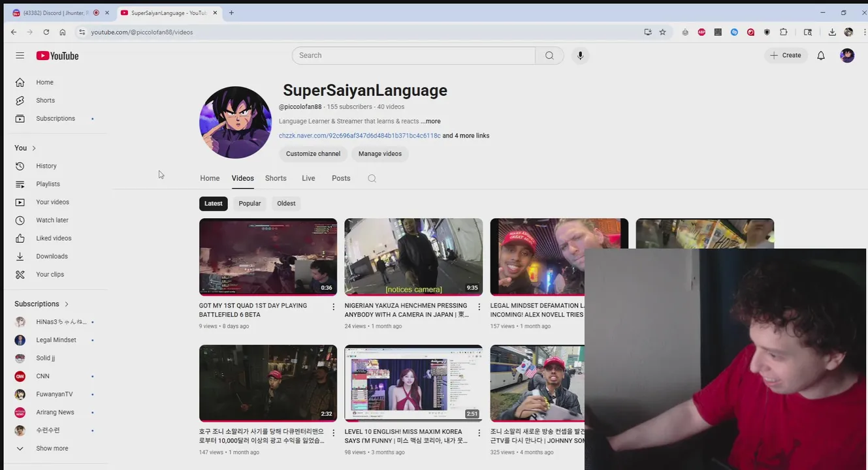Open options for LEVEL 10 ENGLISH video
The height and width of the screenshot is (470, 868).
click(x=479, y=433)
